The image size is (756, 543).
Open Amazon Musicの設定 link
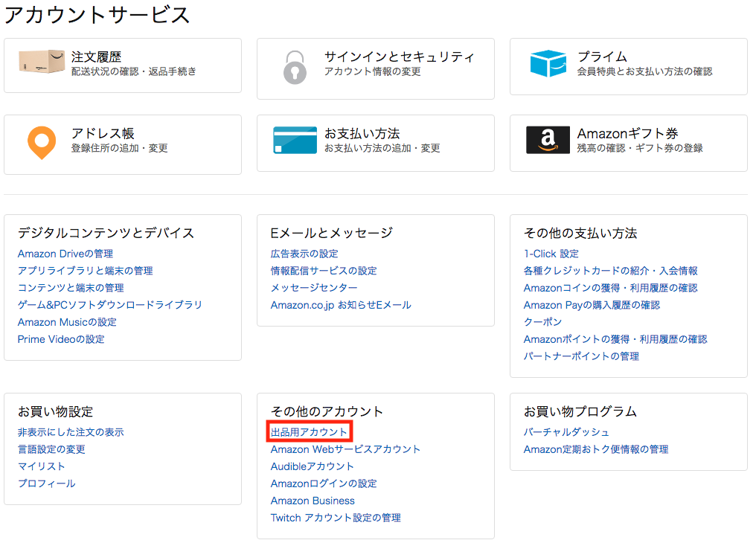(67, 322)
